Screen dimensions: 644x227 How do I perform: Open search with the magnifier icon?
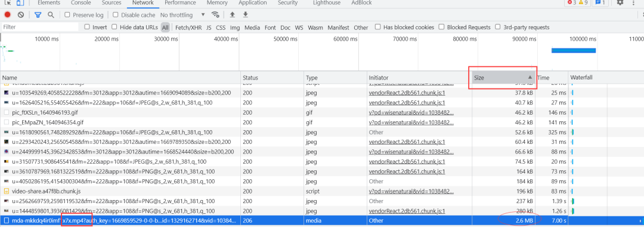[x=51, y=15]
